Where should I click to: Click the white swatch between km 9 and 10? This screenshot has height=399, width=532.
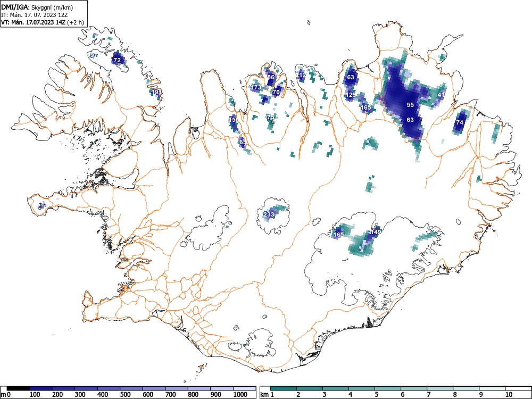pyautogui.click(x=492, y=388)
